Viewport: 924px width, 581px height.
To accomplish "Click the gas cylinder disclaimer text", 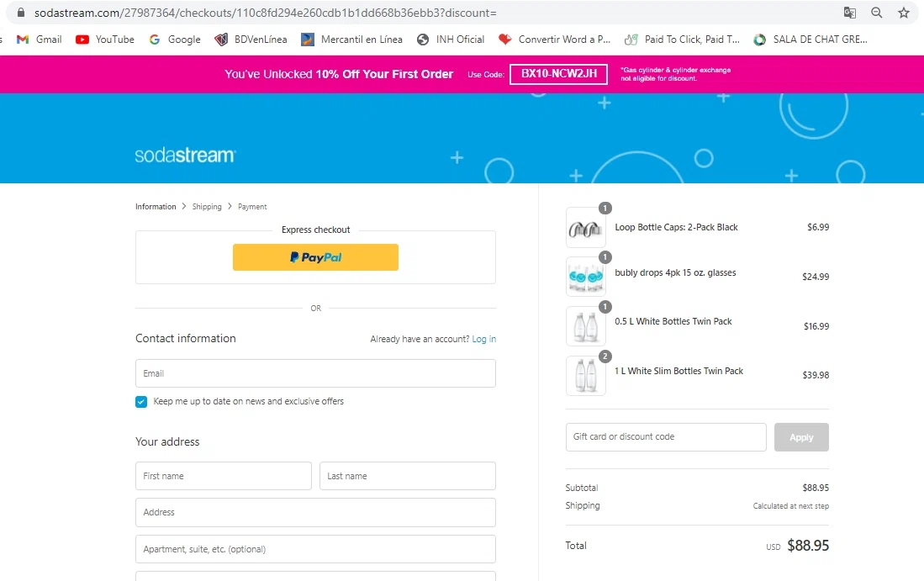I will pos(675,74).
